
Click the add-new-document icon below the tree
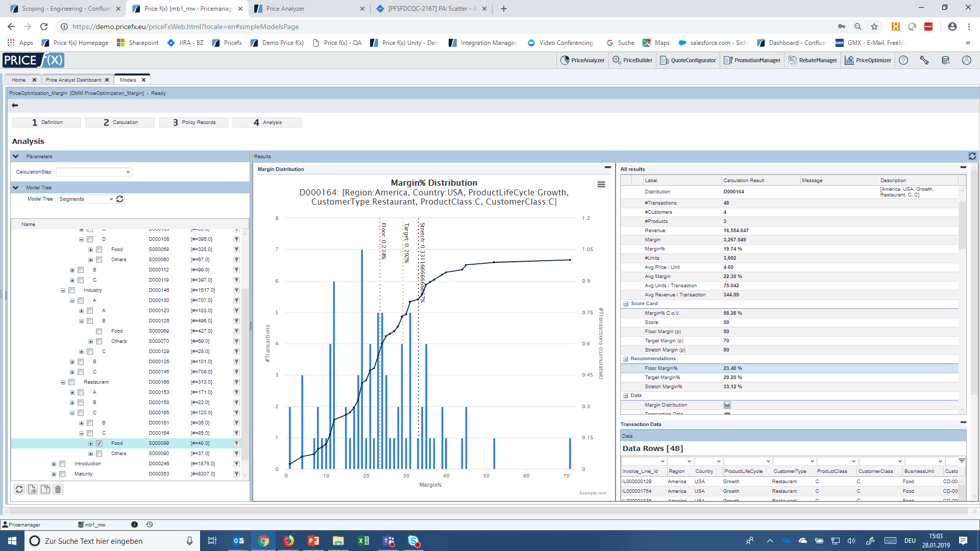coord(32,489)
